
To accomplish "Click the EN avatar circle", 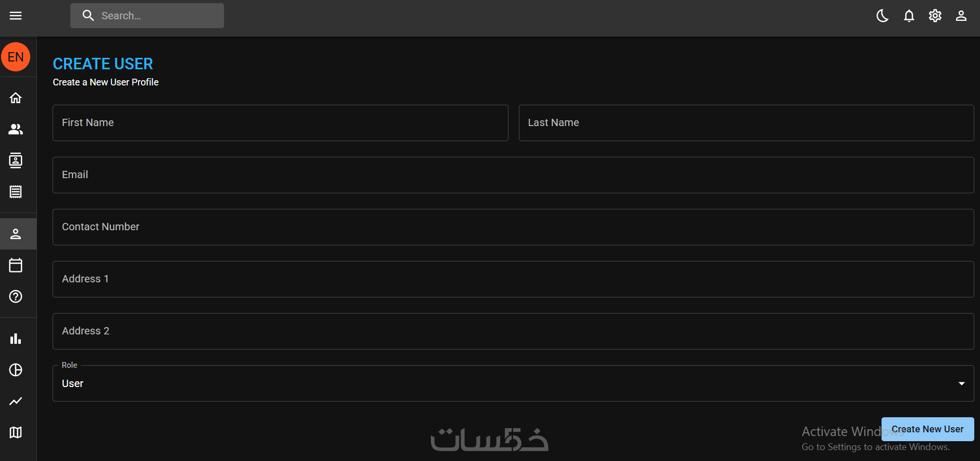I will point(16,57).
